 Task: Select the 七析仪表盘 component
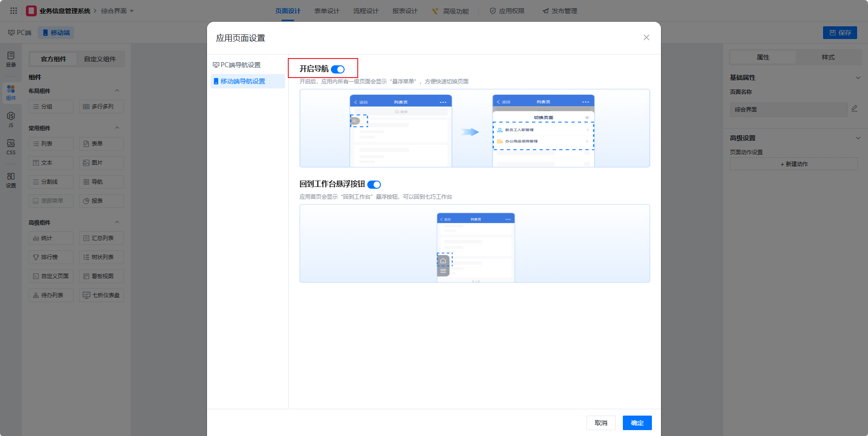point(101,295)
